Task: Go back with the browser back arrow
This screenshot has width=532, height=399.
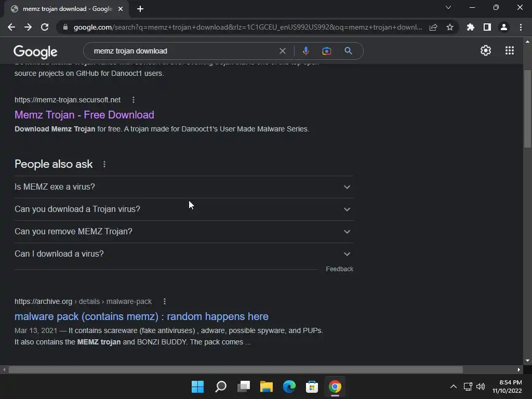Action: (x=11, y=27)
